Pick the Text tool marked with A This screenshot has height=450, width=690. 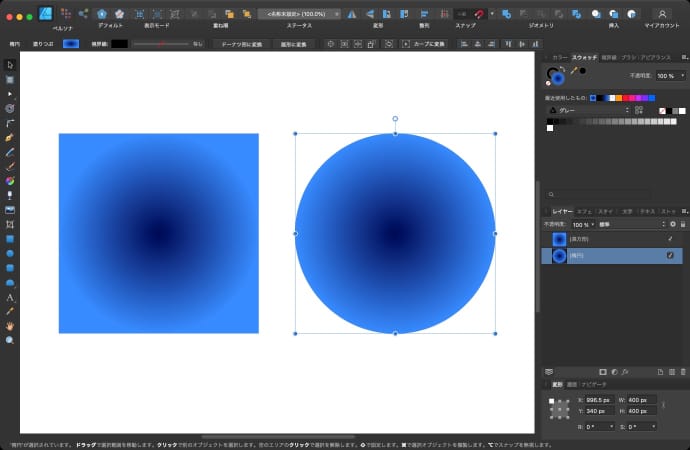10,298
